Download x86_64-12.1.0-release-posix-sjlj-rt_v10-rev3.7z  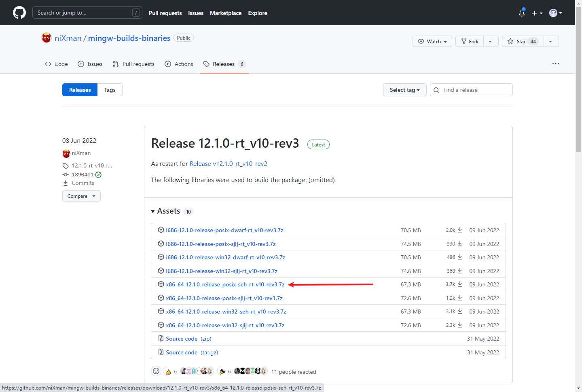(x=224, y=298)
